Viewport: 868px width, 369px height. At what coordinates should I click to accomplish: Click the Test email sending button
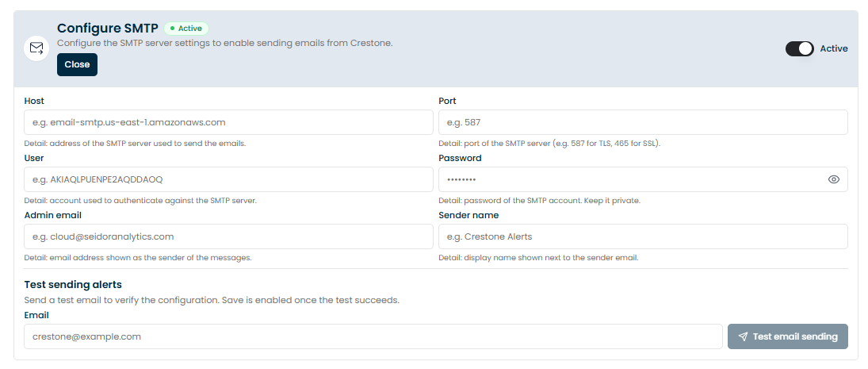[788, 336]
